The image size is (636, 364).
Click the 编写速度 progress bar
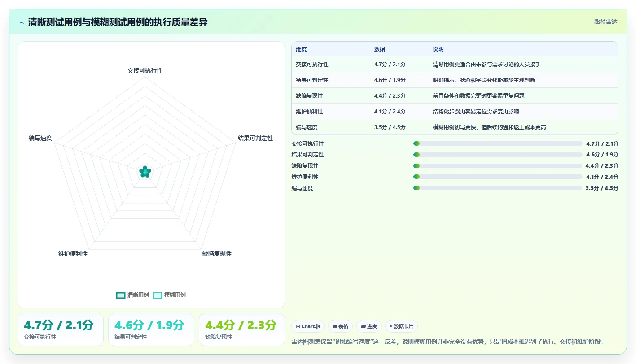(497, 188)
